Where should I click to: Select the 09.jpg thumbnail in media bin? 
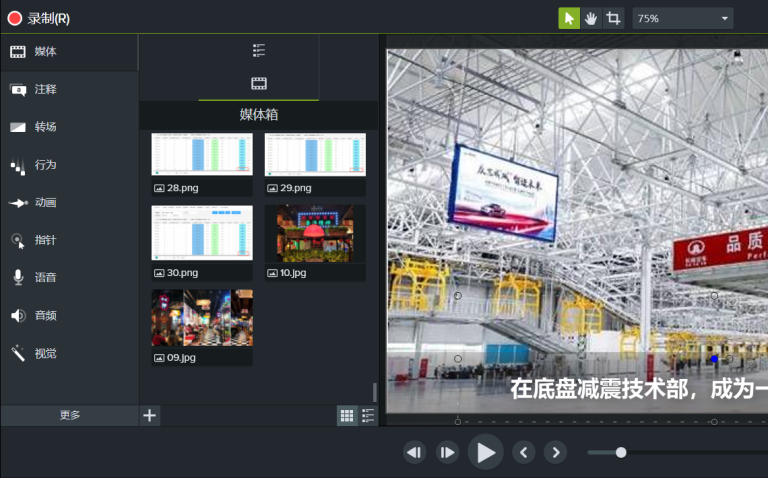[202, 318]
